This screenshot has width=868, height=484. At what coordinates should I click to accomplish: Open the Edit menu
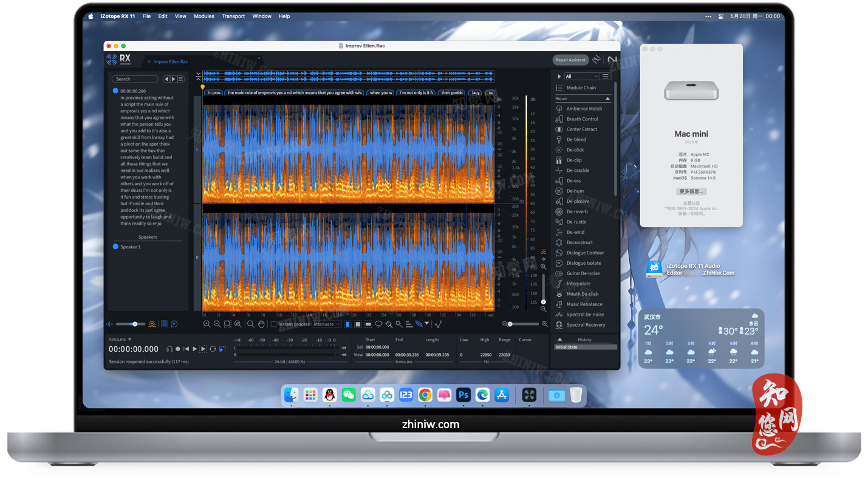tap(163, 16)
